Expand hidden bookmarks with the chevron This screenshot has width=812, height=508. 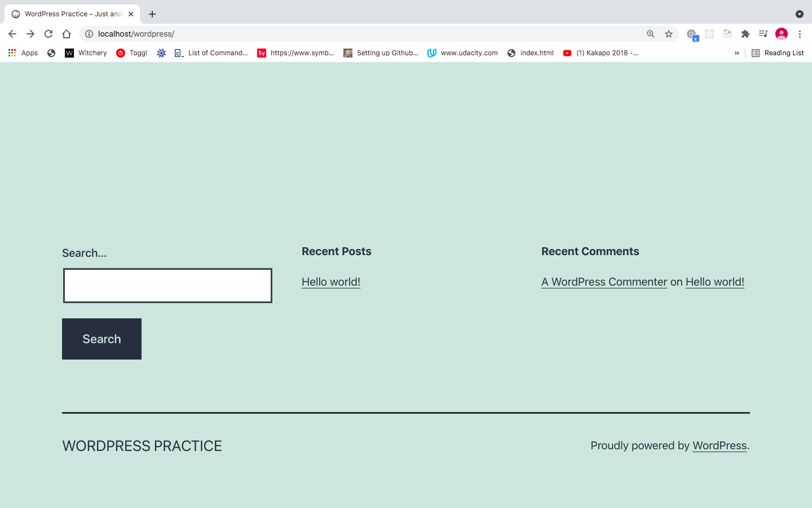pos(736,53)
